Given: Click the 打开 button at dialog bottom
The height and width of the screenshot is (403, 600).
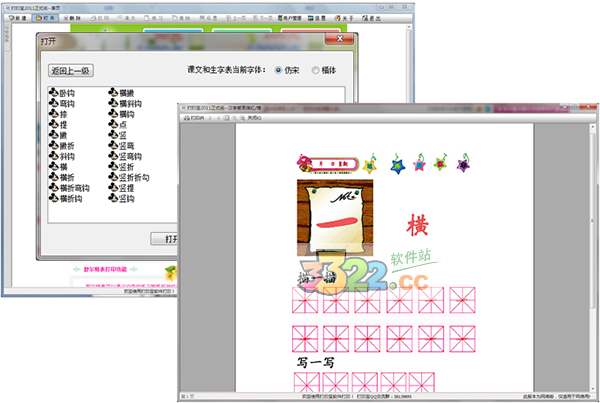Looking at the screenshot, I should (x=165, y=239).
